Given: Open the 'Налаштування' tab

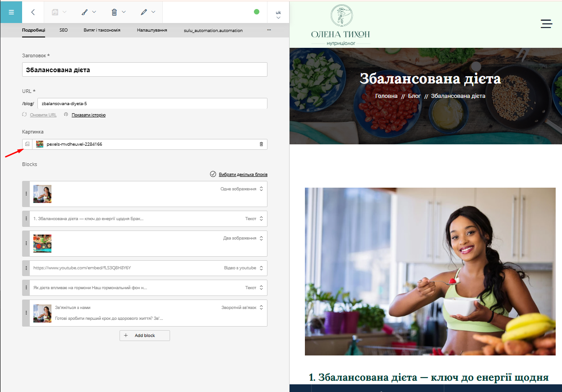Looking at the screenshot, I should click(x=152, y=30).
